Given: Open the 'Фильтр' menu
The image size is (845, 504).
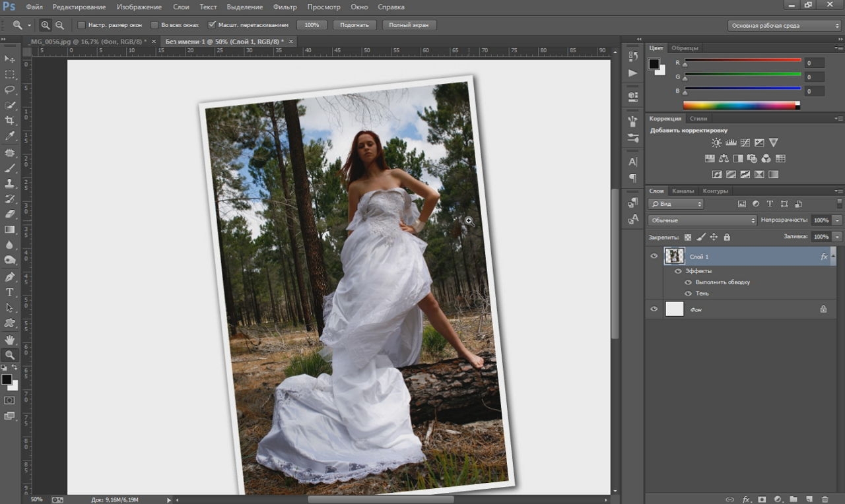Looking at the screenshot, I should pyautogui.click(x=285, y=7).
